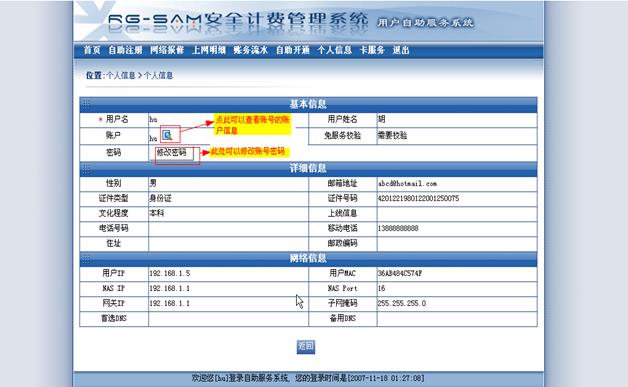Screen dimensions: 628x387
Task: Click the 修改密码 change password button
Action: click(174, 153)
